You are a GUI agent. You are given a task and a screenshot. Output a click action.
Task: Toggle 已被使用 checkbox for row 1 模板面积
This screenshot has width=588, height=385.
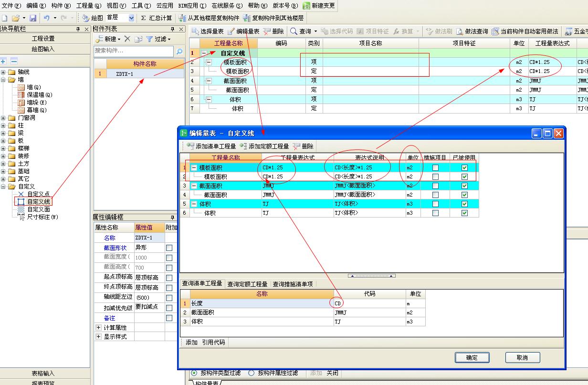point(464,168)
